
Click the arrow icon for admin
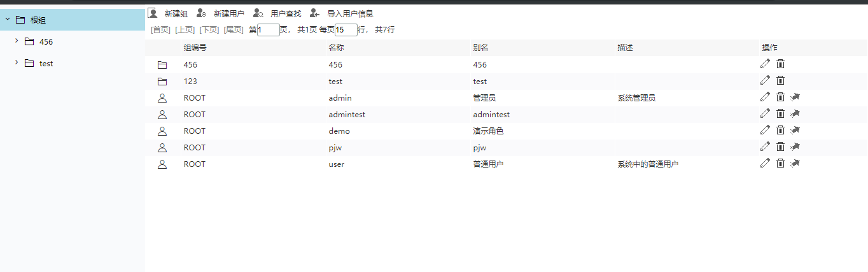point(795,97)
